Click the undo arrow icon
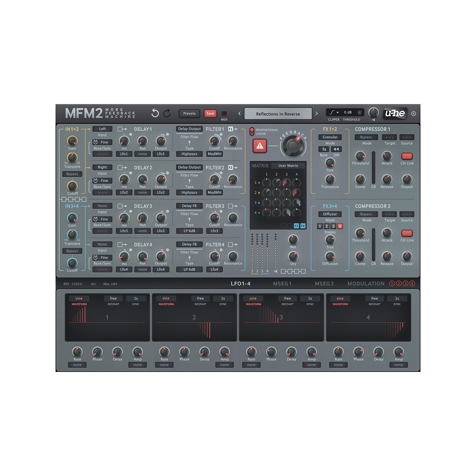 point(155,113)
